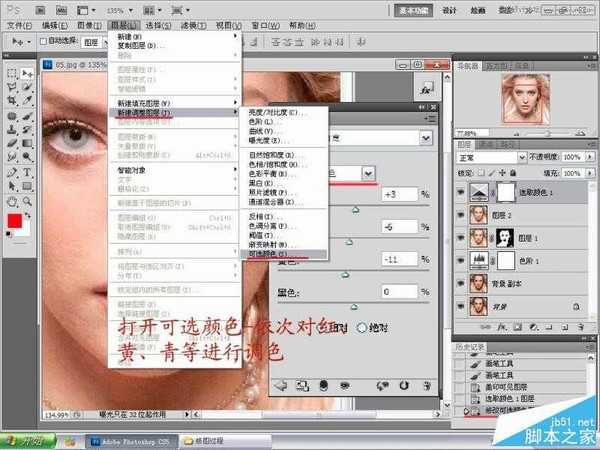The width and height of the screenshot is (600, 450).
Task: Expand the 新建填充图层 submenu
Action: 175,103
